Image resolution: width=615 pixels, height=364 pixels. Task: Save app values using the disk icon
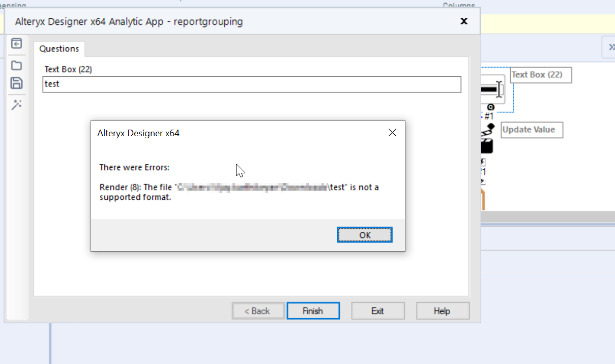17,83
